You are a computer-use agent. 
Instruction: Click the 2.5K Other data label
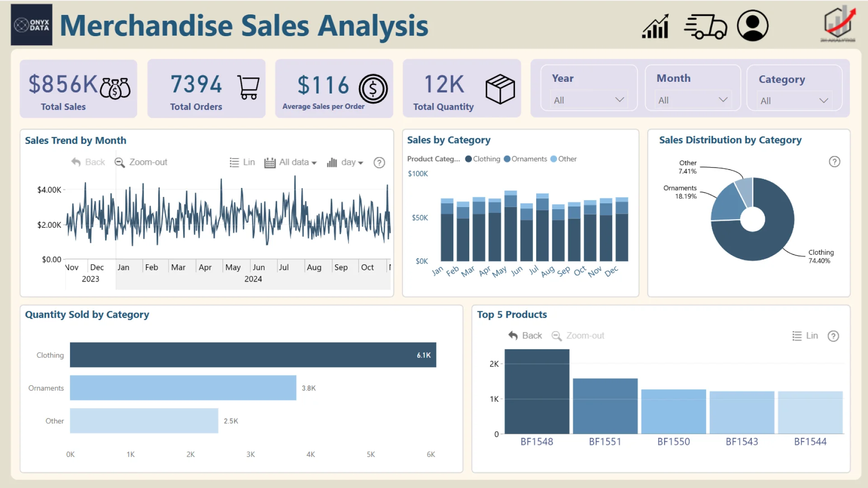[231, 421]
